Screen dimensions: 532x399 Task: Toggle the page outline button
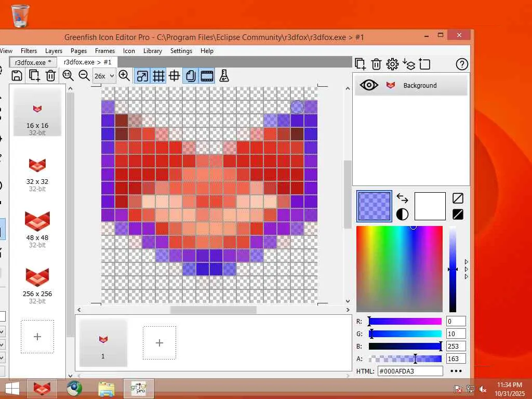[191, 76]
